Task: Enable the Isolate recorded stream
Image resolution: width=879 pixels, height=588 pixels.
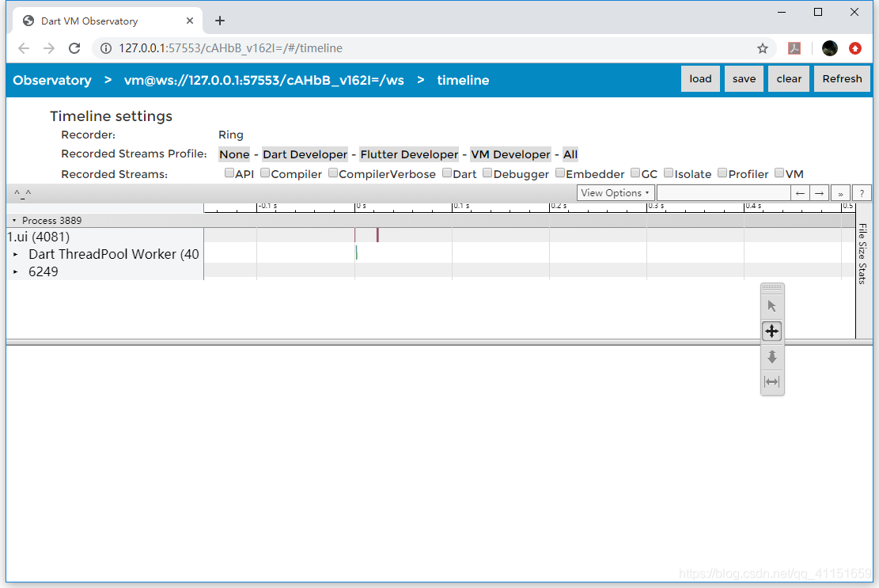Action: tap(669, 173)
